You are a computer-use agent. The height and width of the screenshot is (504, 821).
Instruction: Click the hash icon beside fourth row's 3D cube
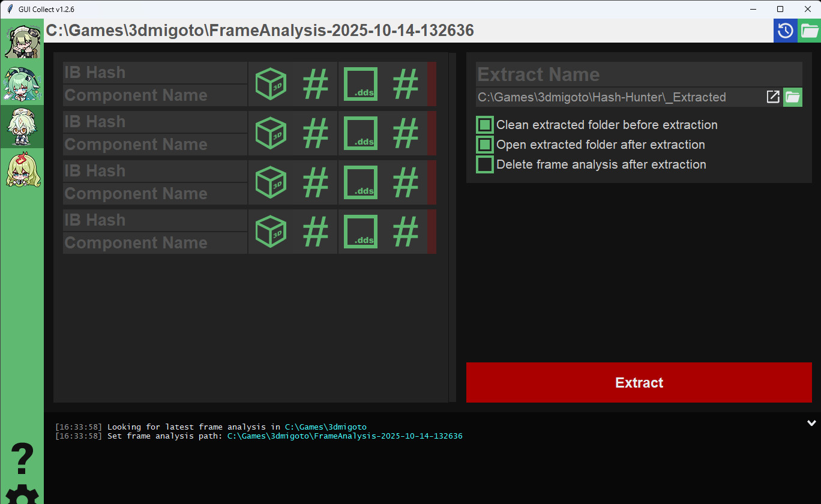click(316, 232)
